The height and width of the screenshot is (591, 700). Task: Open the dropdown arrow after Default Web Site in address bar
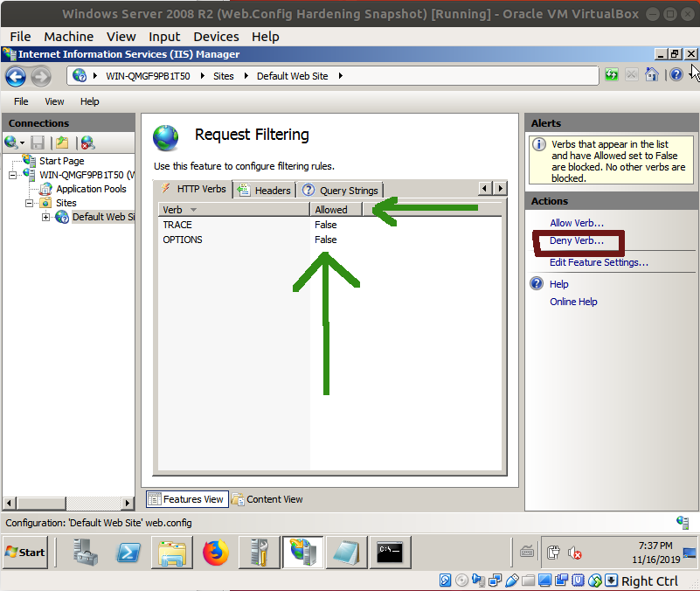[x=340, y=76]
